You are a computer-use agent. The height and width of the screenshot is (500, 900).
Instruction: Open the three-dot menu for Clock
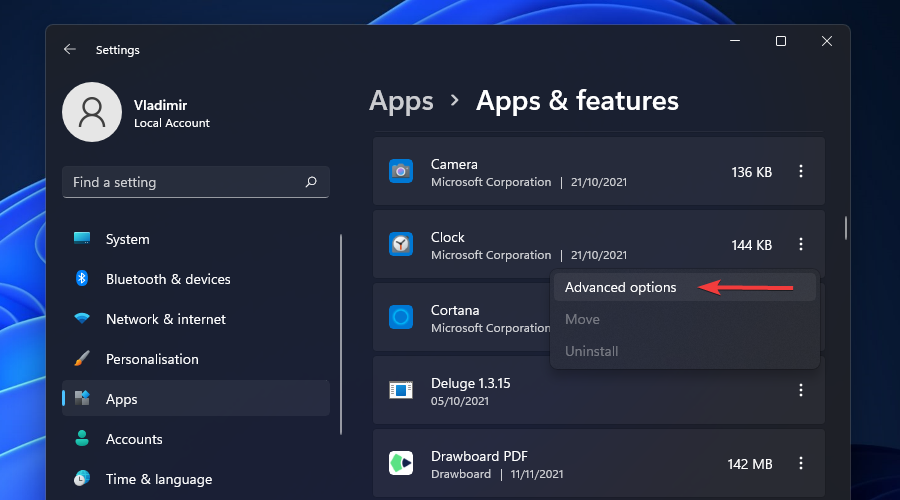(x=801, y=244)
